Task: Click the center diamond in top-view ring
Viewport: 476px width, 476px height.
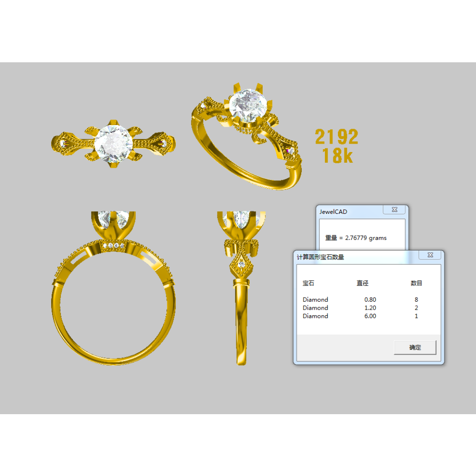Action: tap(112, 144)
